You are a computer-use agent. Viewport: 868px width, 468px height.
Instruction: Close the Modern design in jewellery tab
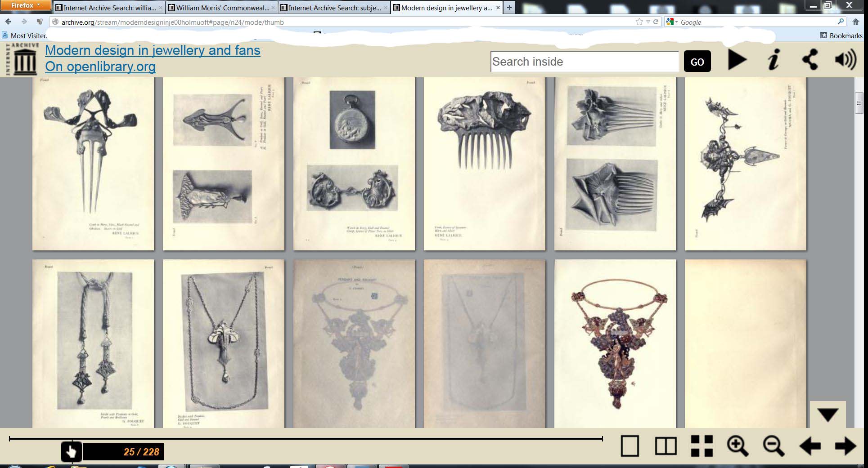point(497,8)
